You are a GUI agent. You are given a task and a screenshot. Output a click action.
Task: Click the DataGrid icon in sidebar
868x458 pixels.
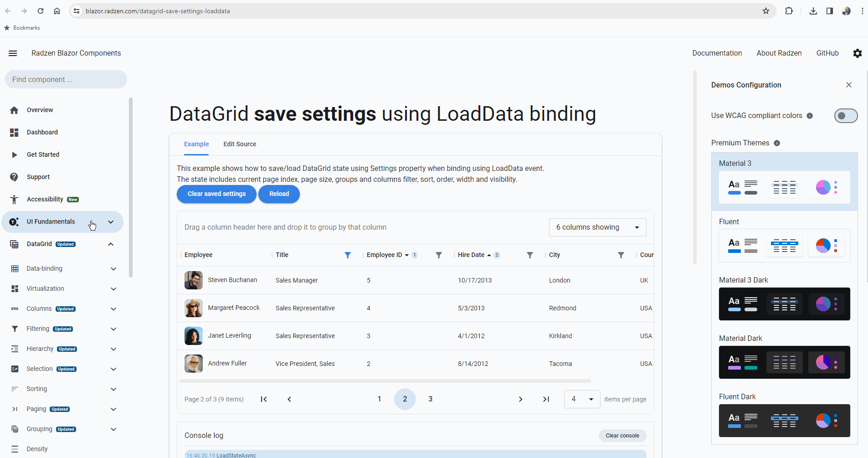14,244
